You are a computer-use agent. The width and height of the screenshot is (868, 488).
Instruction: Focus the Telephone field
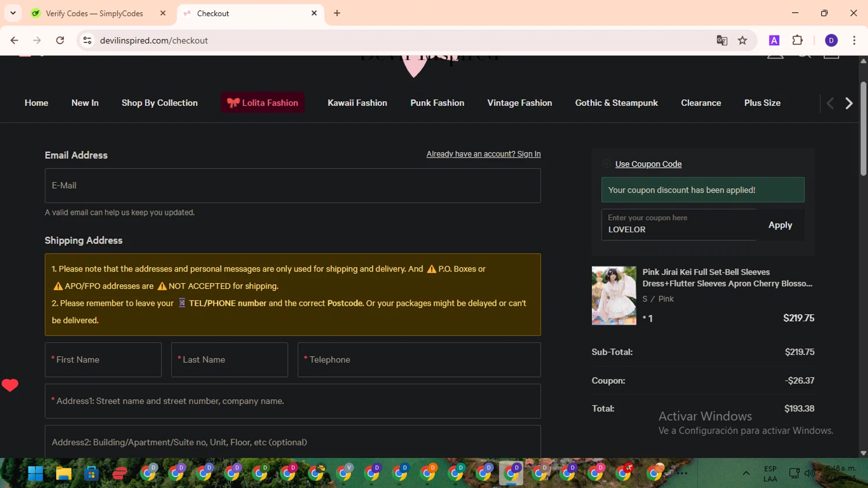click(419, 359)
